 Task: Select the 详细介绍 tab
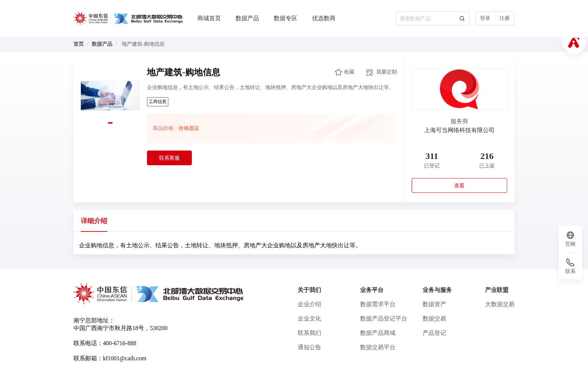(94, 221)
